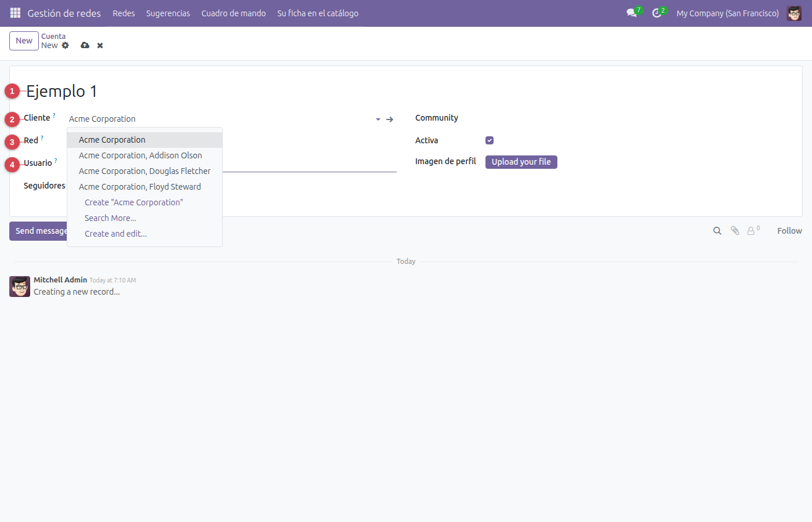Click "Search More..." in dropdown
Image resolution: width=812 pixels, height=522 pixels.
(x=144, y=218)
